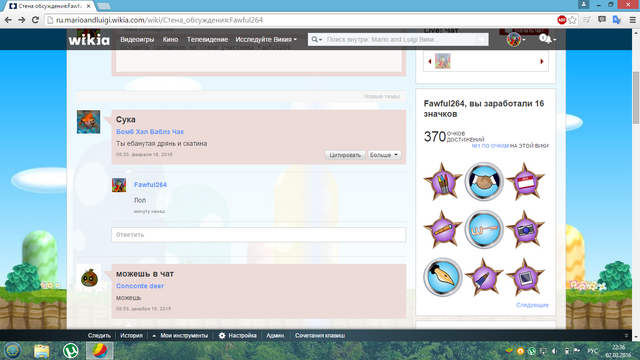Expand Мои инструменты in the bottom toolbar
Viewport: 640px width, 360px height.
click(180, 336)
